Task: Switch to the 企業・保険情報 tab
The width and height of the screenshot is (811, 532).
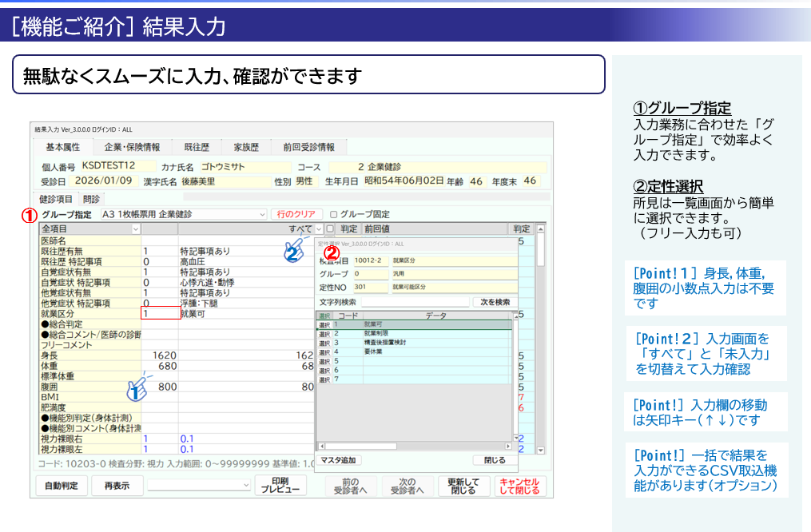Action: tap(132, 147)
